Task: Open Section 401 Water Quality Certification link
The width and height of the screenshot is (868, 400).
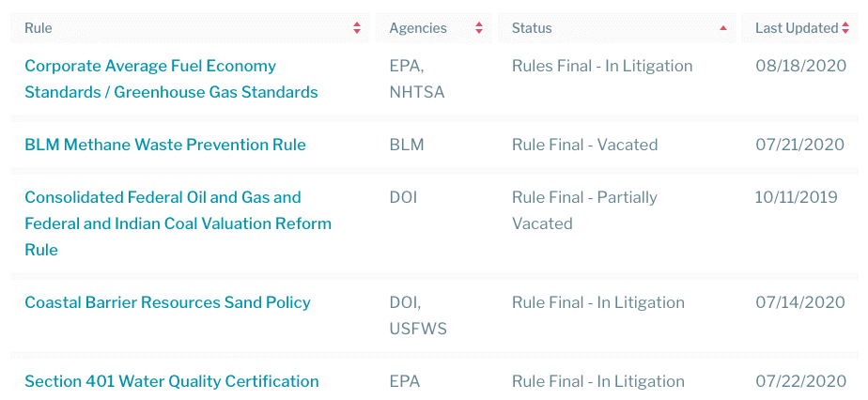Action: click(172, 381)
